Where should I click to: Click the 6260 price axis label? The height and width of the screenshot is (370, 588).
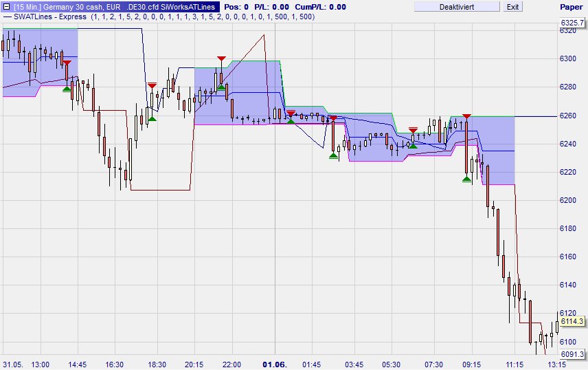(568, 116)
